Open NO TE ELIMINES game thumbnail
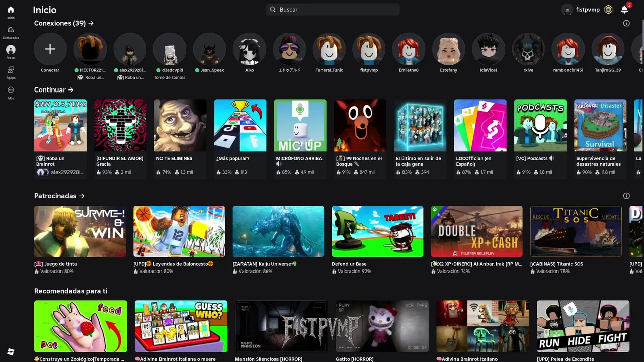Image resolution: width=644 pixels, height=362 pixels. click(180, 125)
